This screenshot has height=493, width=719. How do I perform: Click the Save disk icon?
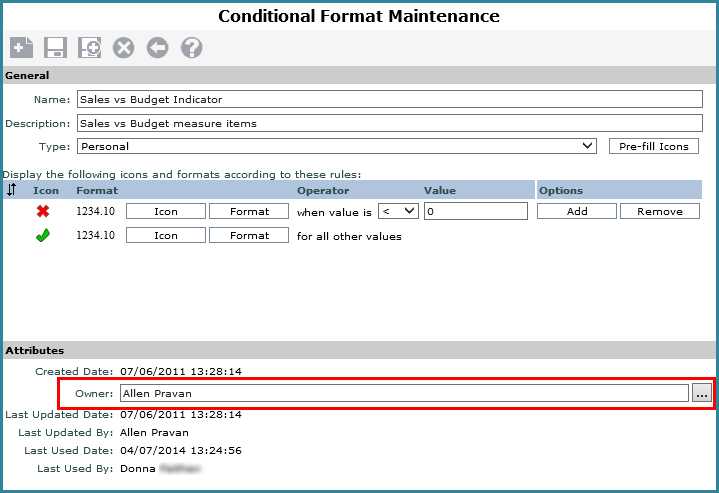[56, 47]
